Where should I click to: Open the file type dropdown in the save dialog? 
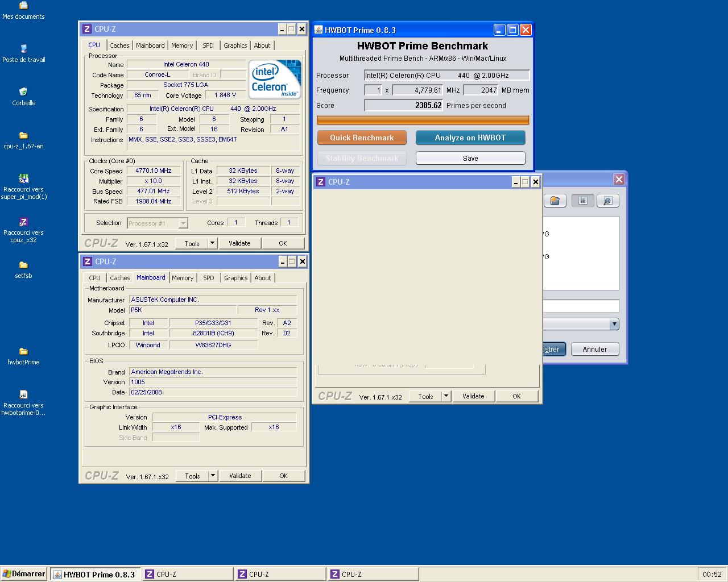coord(614,324)
